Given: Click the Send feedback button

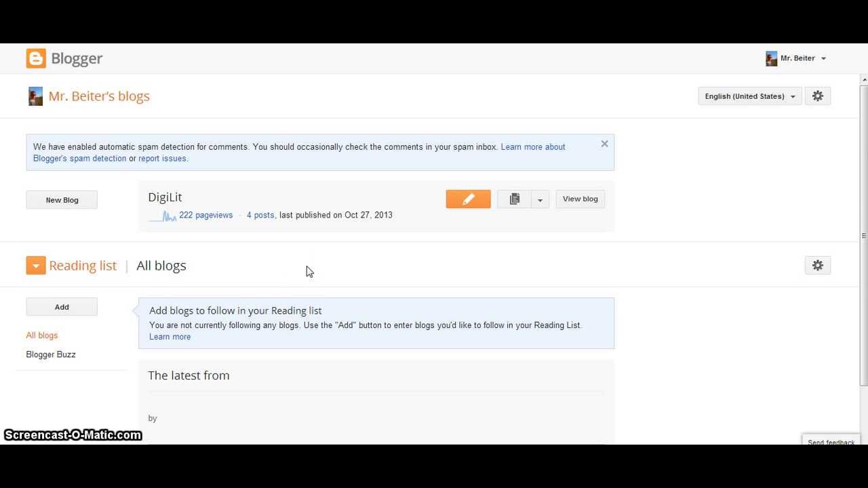Looking at the screenshot, I should [831, 441].
